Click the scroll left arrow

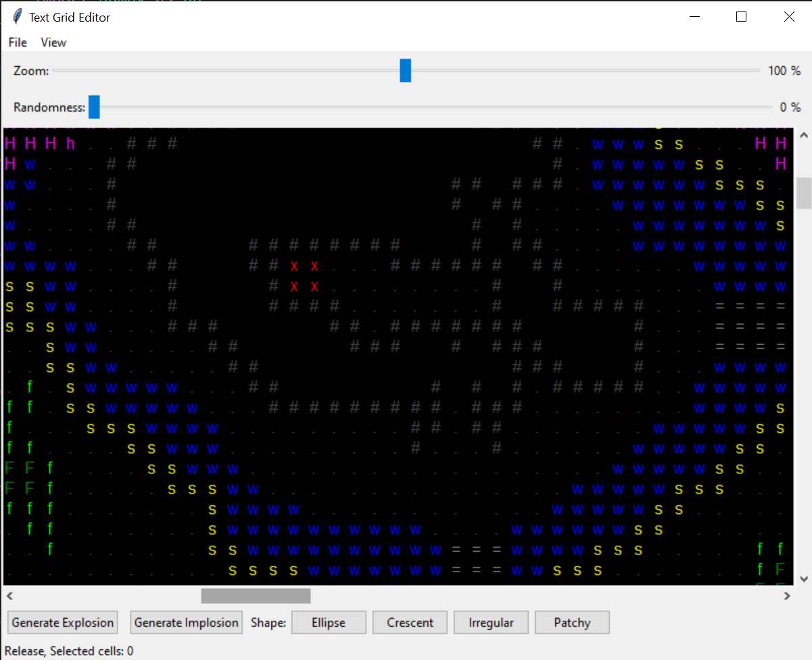[10, 596]
